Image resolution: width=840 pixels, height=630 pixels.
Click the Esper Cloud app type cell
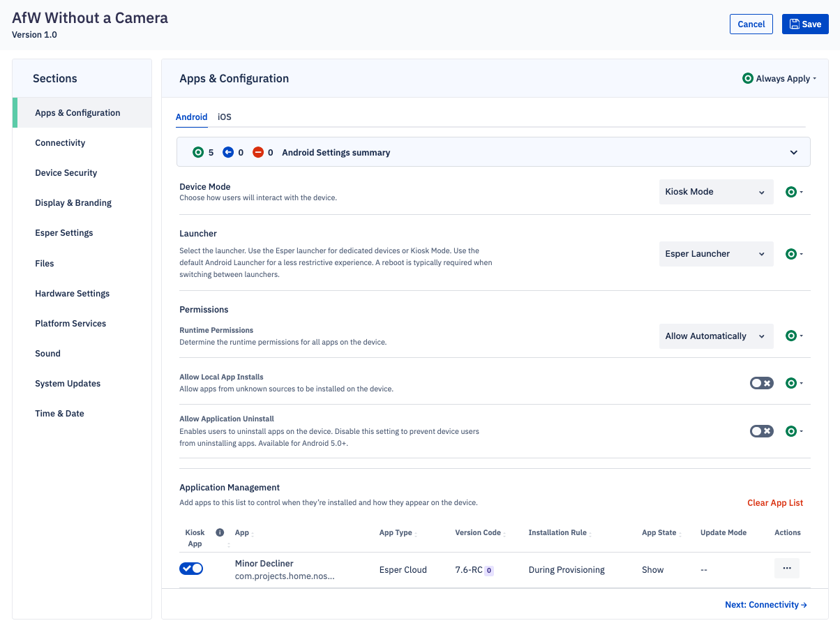(x=403, y=570)
